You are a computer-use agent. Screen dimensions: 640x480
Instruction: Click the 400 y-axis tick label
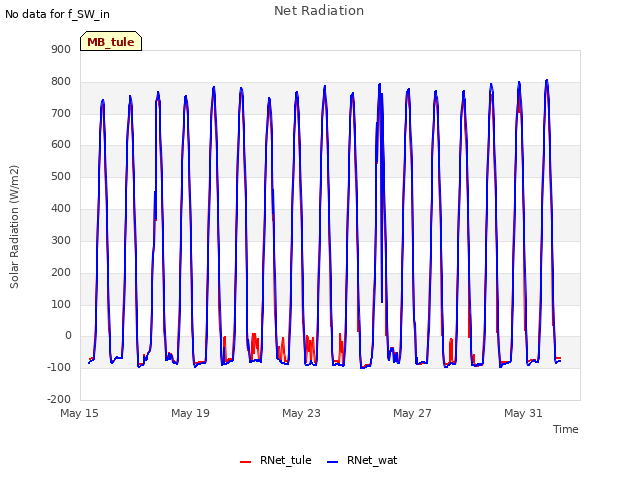61,208
